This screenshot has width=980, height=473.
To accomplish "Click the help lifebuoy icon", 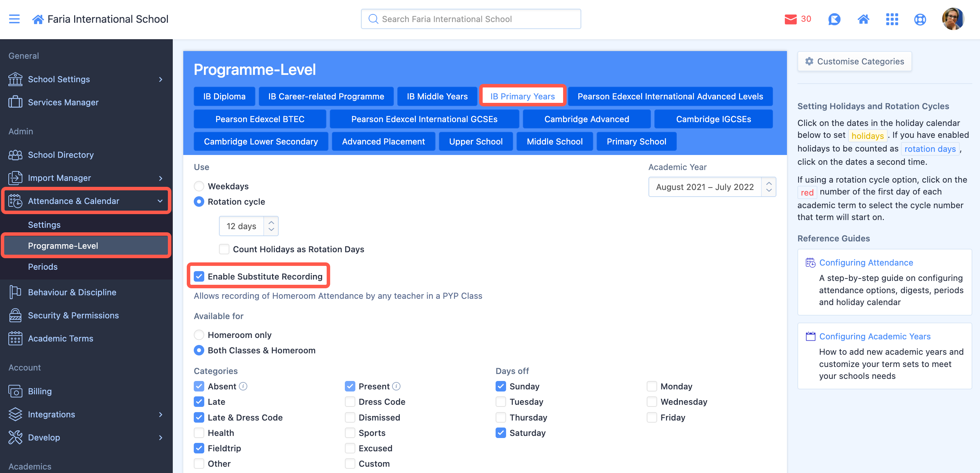I will coord(919,19).
